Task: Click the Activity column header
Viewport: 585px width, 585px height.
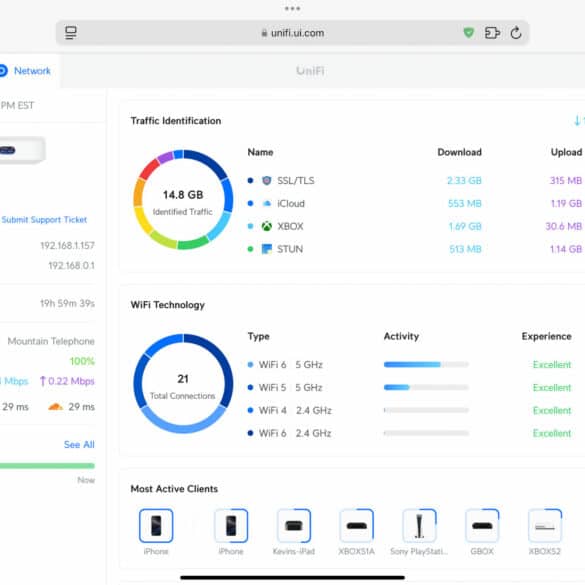Action: tap(401, 336)
